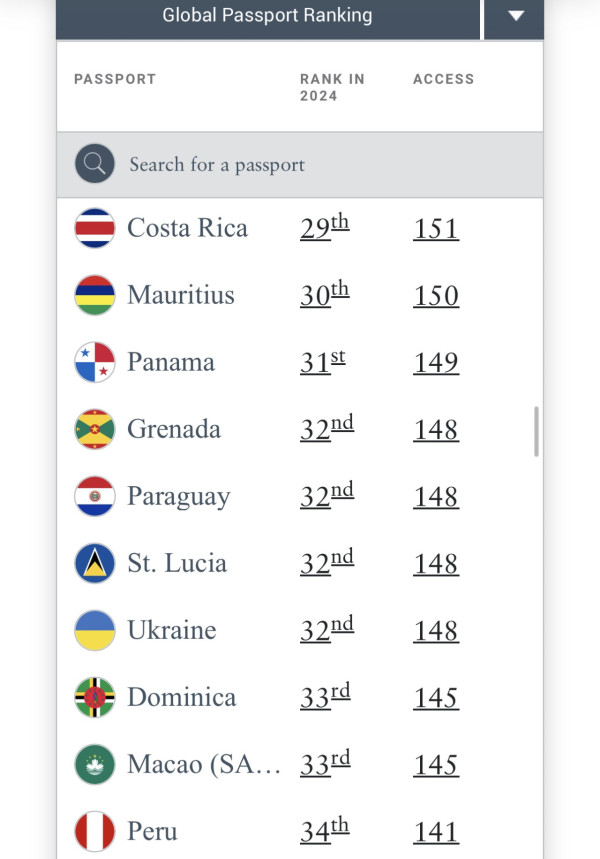Image resolution: width=600 pixels, height=859 pixels.
Task: Click the Panama flag icon
Action: pos(95,362)
